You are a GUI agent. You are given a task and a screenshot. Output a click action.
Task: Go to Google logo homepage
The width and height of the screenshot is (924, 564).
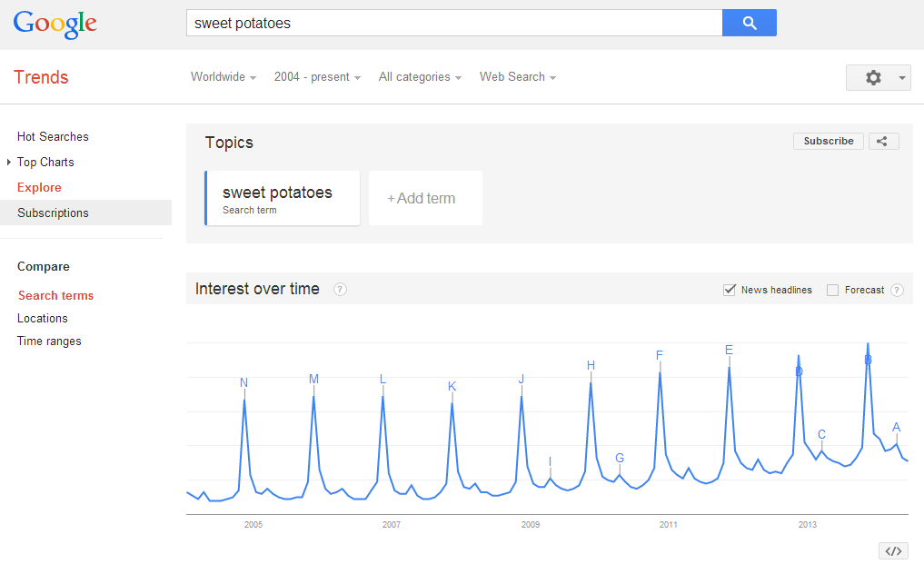pyautogui.click(x=55, y=24)
